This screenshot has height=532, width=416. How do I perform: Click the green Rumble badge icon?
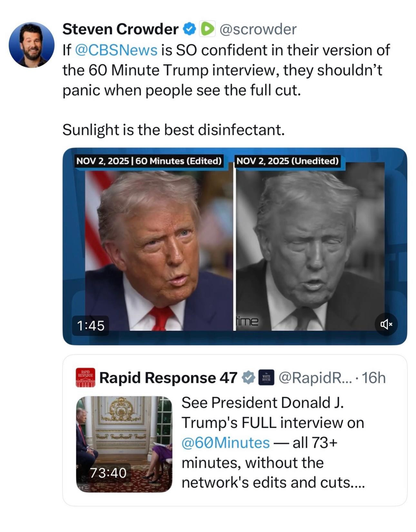(207, 29)
